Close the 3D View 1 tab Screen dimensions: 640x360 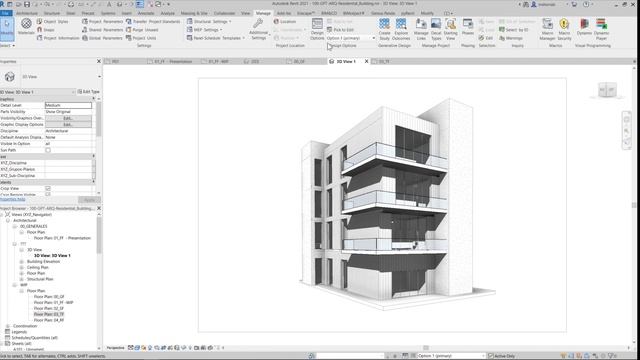tap(366, 61)
